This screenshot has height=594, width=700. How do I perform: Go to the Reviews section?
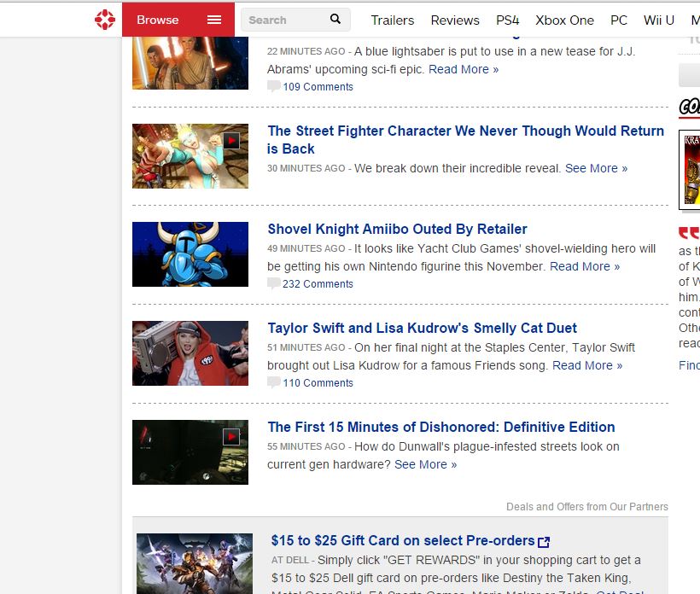(x=454, y=20)
